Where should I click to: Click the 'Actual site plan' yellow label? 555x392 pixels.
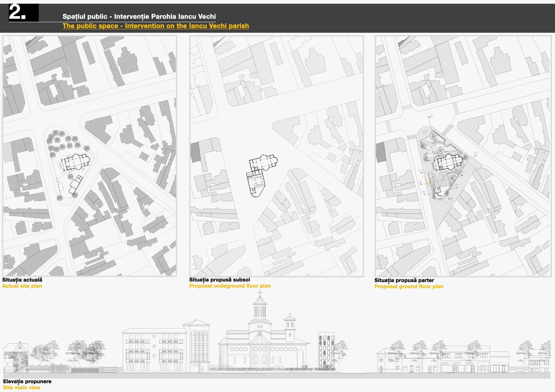(22, 286)
